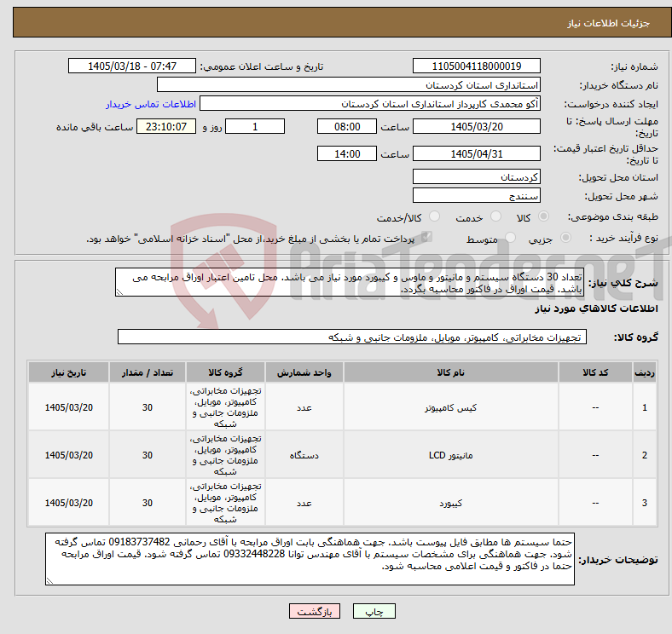Select the کالا radio button
This screenshot has height=634, width=672.
(x=543, y=216)
